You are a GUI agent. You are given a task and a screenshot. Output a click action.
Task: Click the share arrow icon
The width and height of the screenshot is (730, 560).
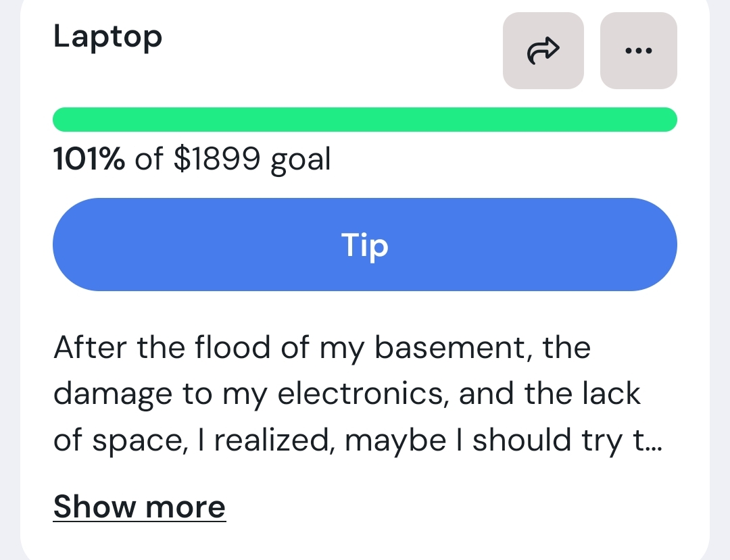click(543, 51)
